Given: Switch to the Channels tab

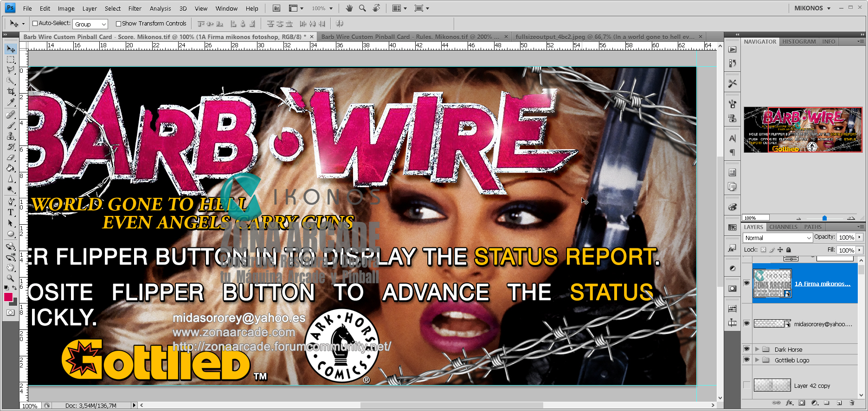Looking at the screenshot, I should 783,227.
